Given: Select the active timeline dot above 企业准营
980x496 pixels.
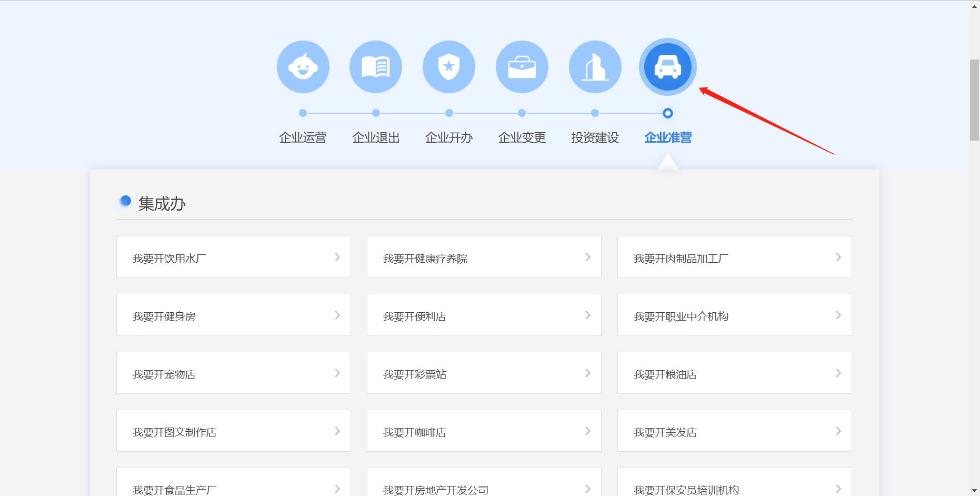Looking at the screenshot, I should click(x=667, y=113).
